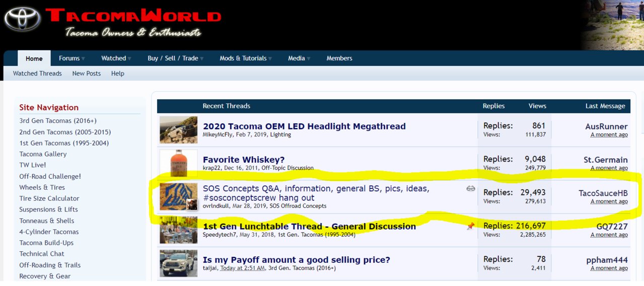Screen dimensions: 644x286
Task: Open 2020 Tacoma OEM LED Headlight Megathread
Action: (x=304, y=126)
